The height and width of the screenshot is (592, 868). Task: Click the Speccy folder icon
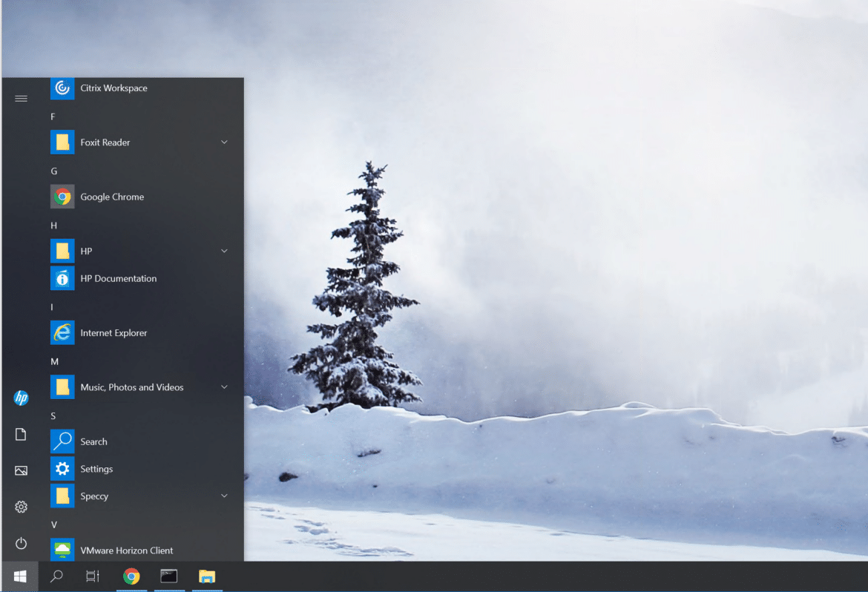click(x=62, y=496)
